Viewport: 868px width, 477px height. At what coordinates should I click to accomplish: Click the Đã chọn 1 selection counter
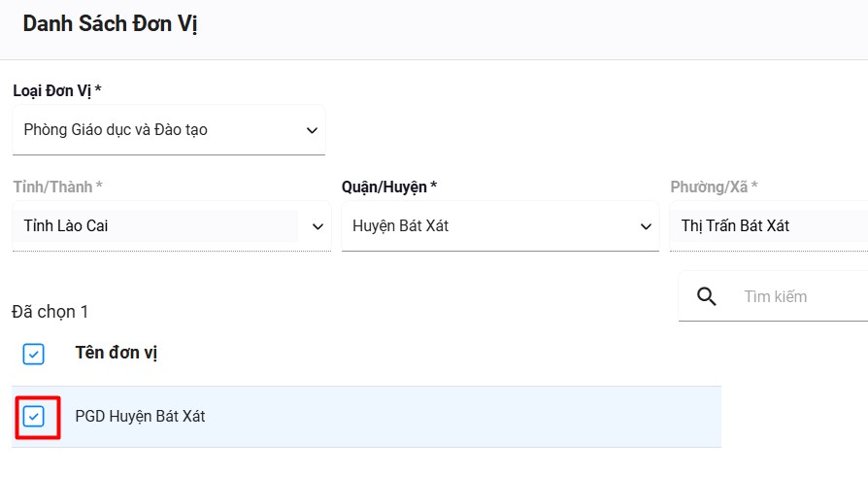tap(50, 312)
